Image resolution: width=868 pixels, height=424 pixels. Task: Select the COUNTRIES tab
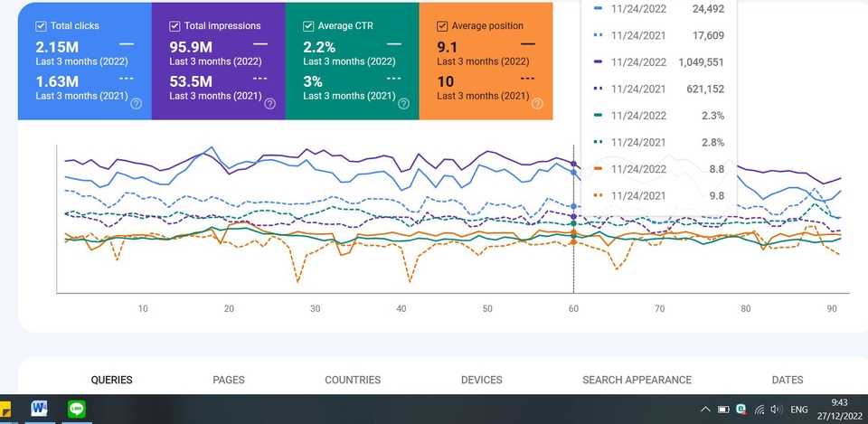(353, 380)
